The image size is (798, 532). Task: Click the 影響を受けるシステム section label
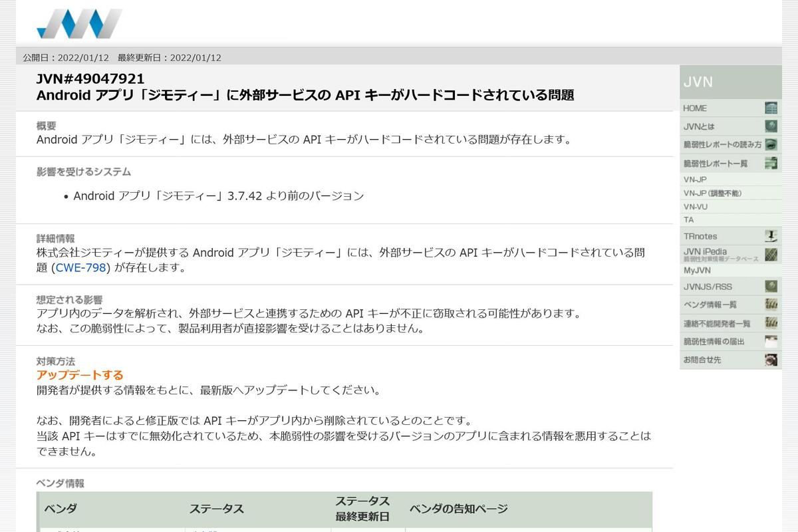click(84, 172)
